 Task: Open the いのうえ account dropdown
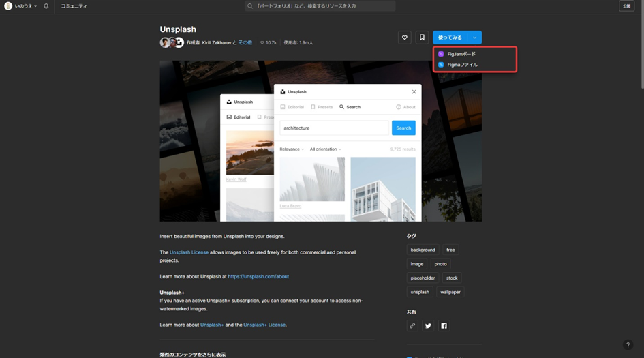pyautogui.click(x=25, y=6)
